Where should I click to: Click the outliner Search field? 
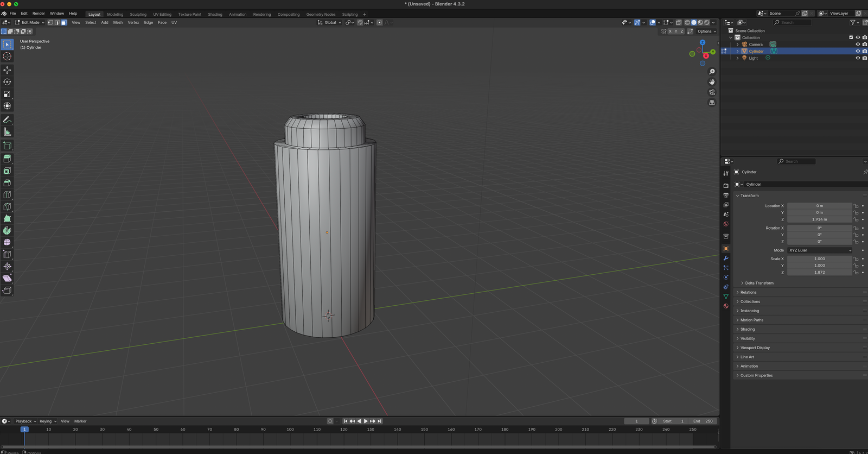[793, 22]
